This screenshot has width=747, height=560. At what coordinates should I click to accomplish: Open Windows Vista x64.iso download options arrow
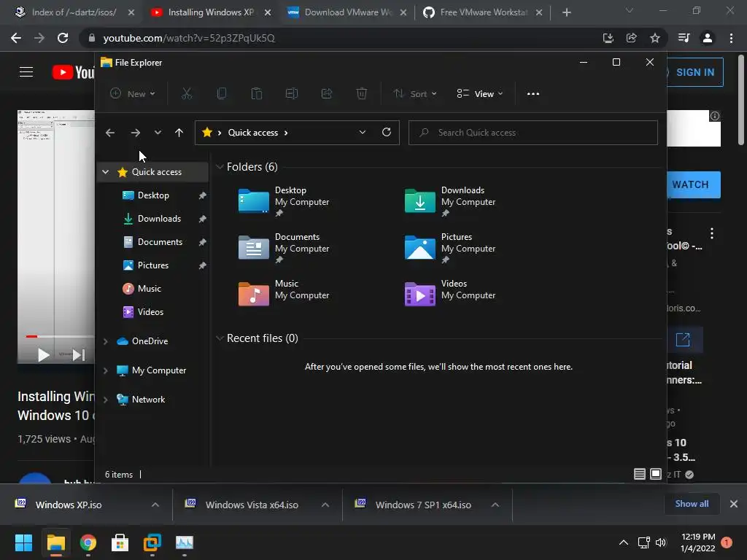pyautogui.click(x=325, y=505)
